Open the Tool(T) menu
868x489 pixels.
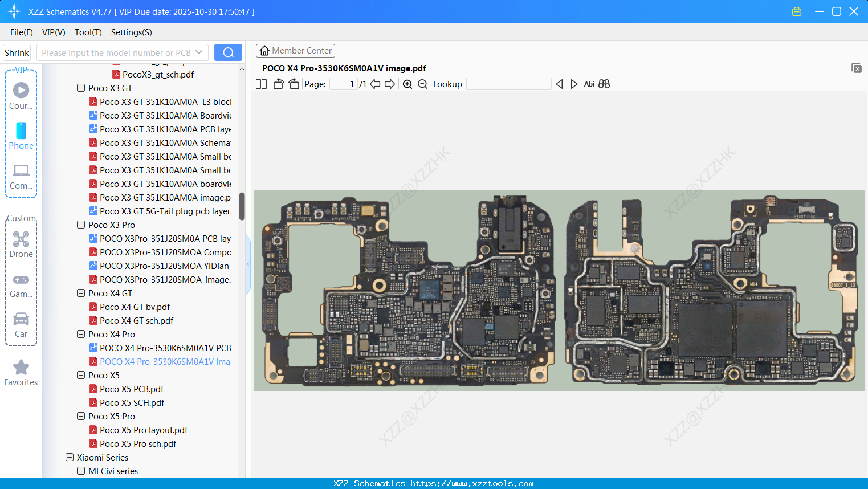(88, 32)
